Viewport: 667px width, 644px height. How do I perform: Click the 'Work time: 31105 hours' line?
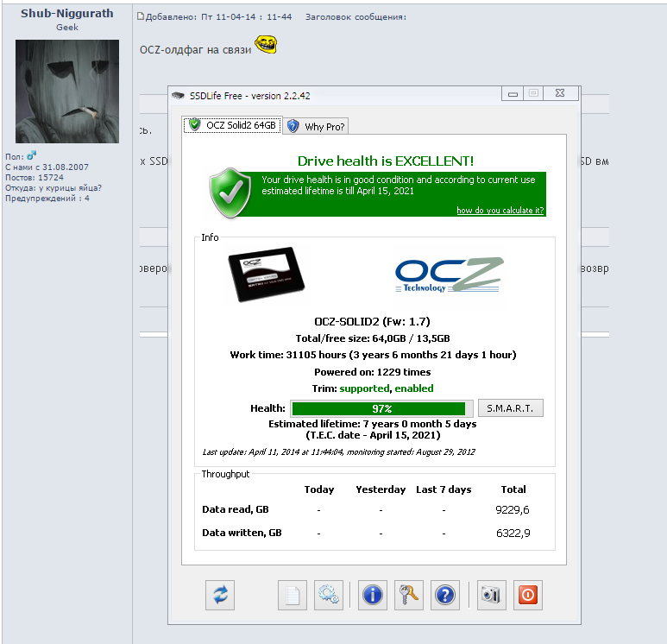[373, 355]
